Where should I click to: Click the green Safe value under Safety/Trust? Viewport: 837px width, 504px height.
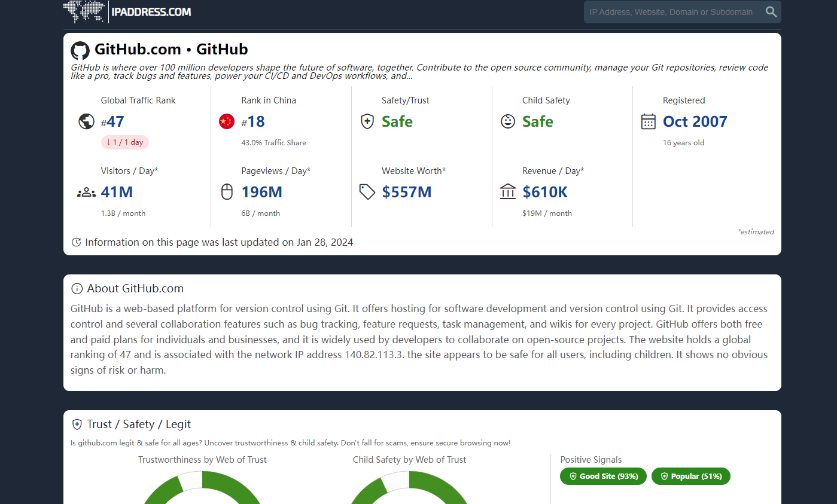(397, 121)
